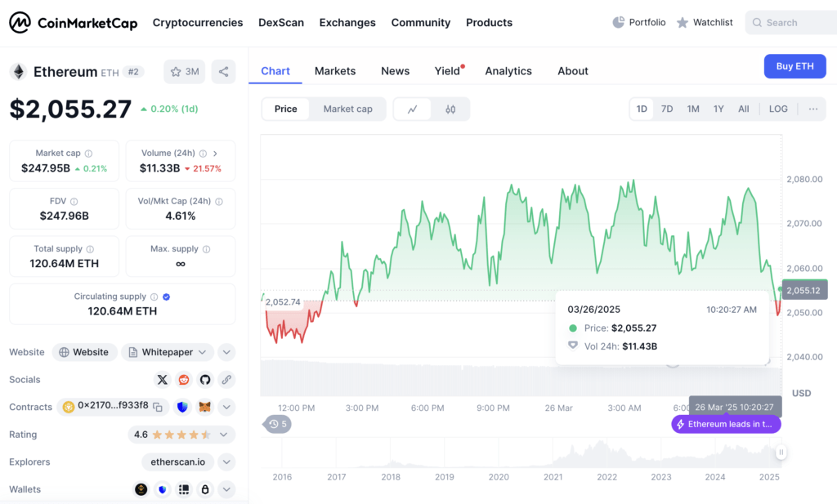The image size is (837, 504).
Task: Set chart range to 1D
Action: (x=642, y=109)
